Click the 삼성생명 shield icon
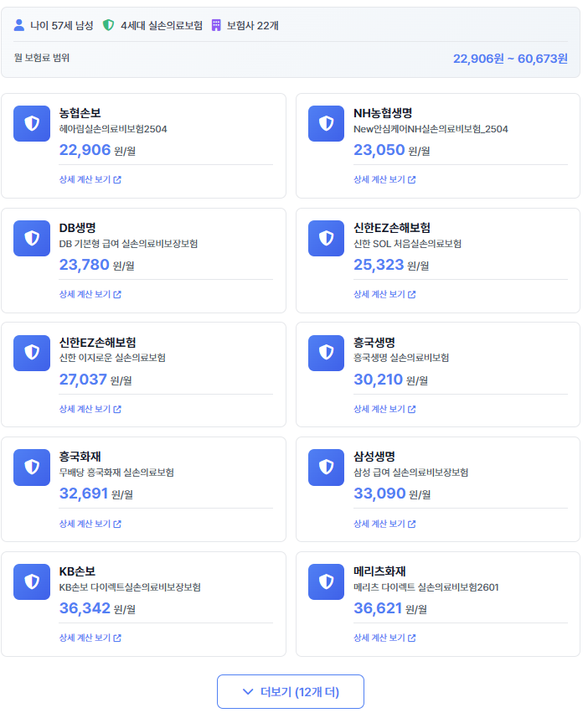This screenshot has width=588, height=713. (x=327, y=468)
